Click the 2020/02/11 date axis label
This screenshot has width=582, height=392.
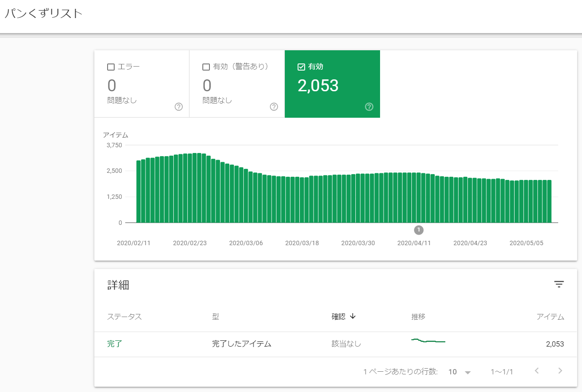[134, 243]
